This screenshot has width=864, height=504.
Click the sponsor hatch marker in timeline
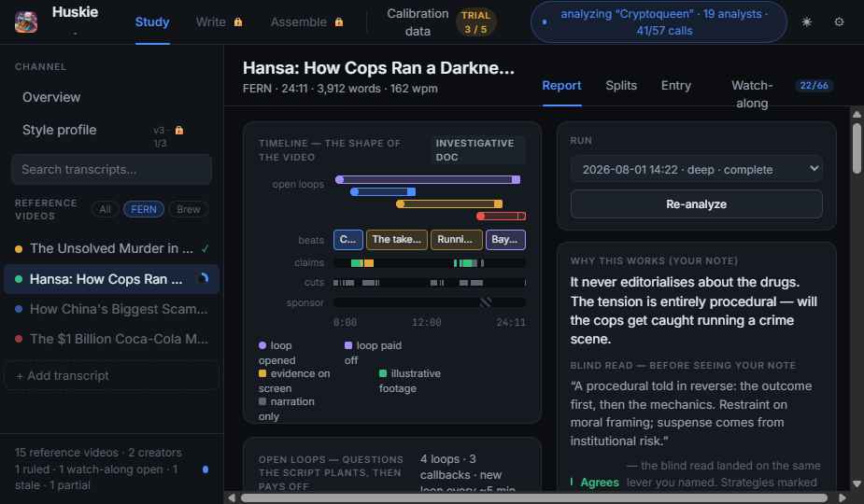pos(486,301)
